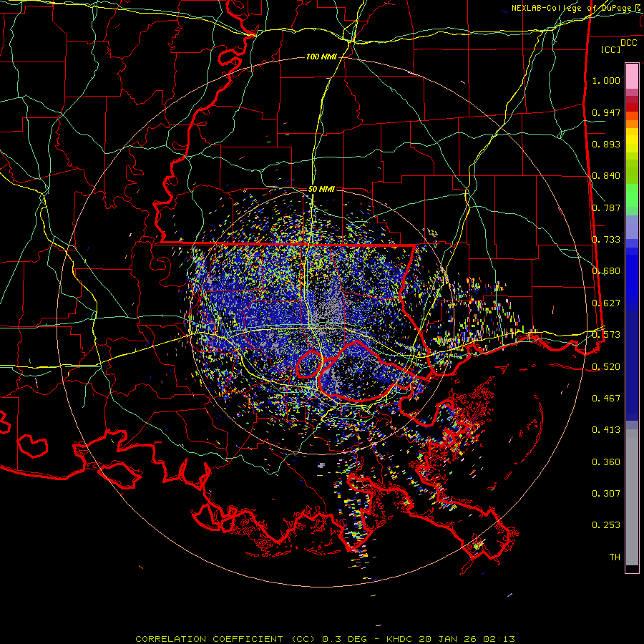Image resolution: width=644 pixels, height=644 pixels.
Task: Select the 0.573 scale value
Action: [606, 335]
